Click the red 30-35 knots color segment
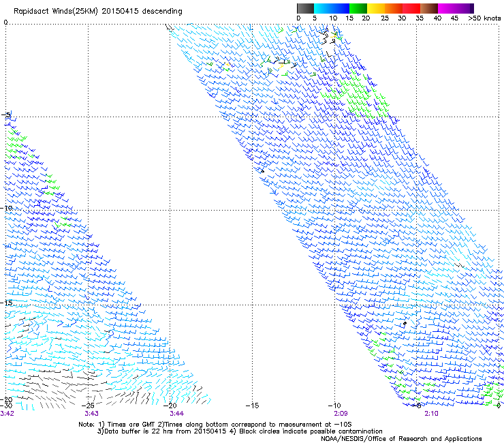 click(411, 8)
